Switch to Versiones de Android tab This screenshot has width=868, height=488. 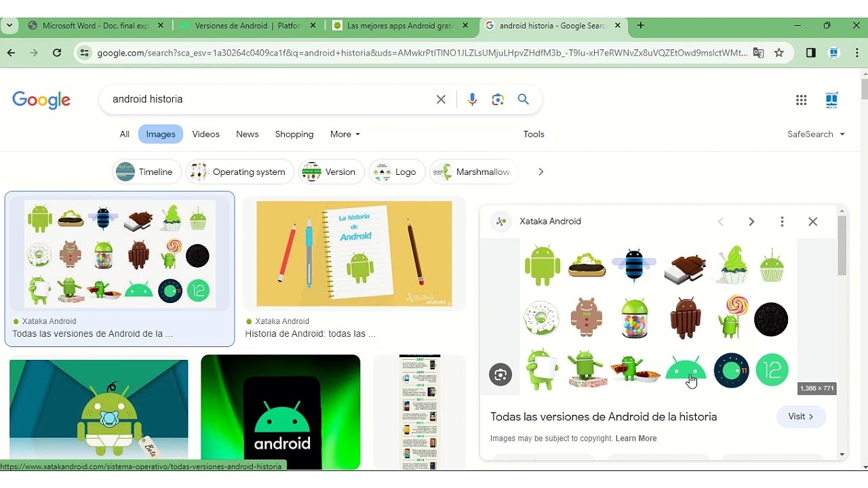tap(248, 26)
